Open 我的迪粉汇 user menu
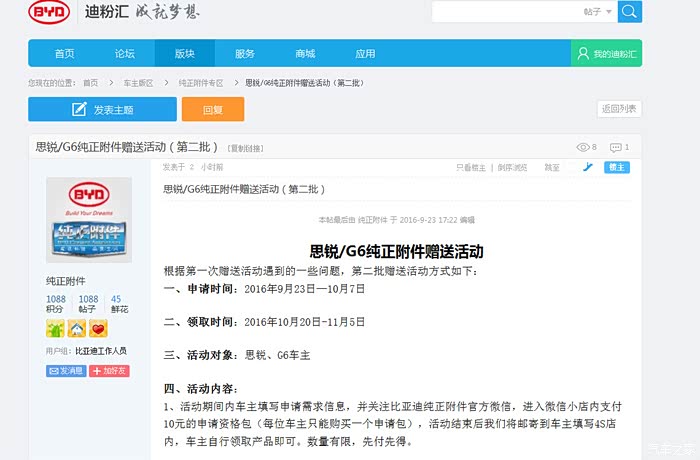700x460 pixels. pos(606,54)
